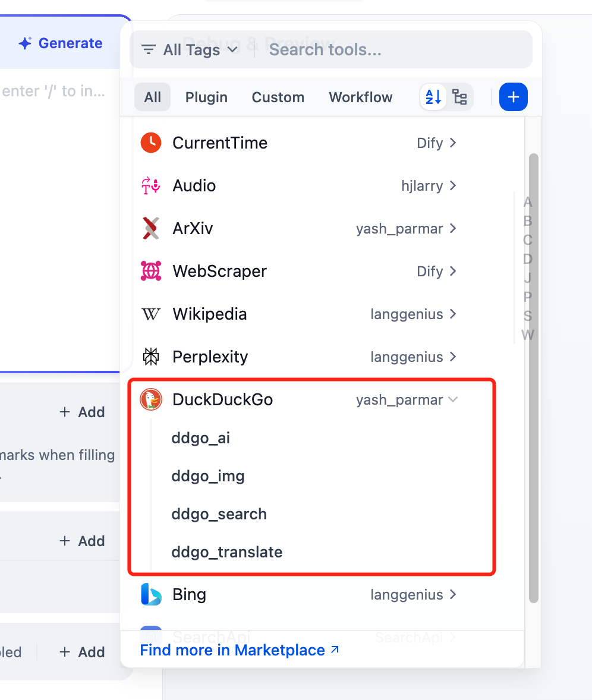Expand the Bing tool entry chevron

pyautogui.click(x=453, y=594)
